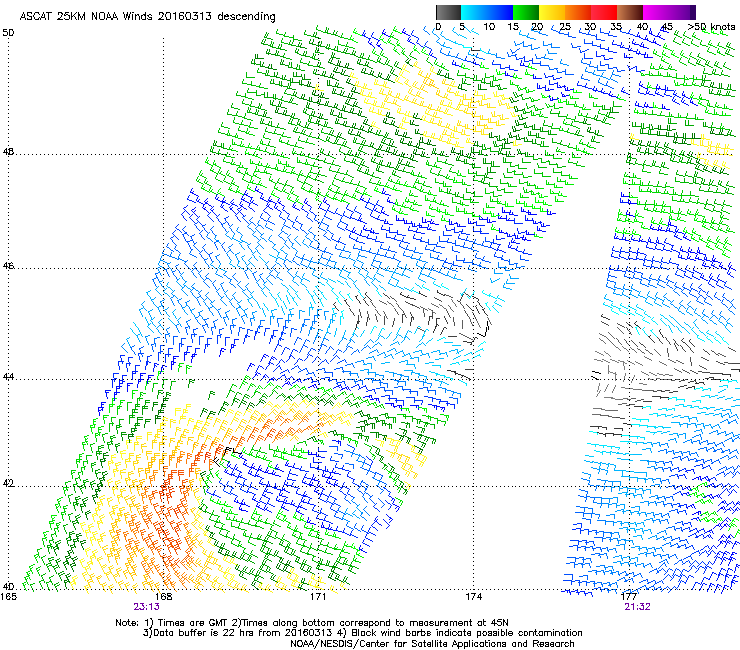
Task: Select the gray 0-5 knots legend segment
Action: tap(448, 12)
